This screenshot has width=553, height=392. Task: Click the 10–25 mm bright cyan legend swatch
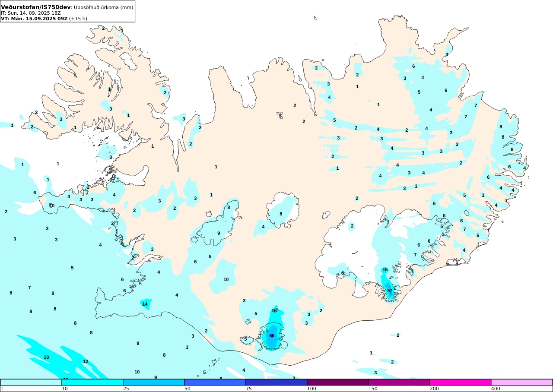[92, 382]
